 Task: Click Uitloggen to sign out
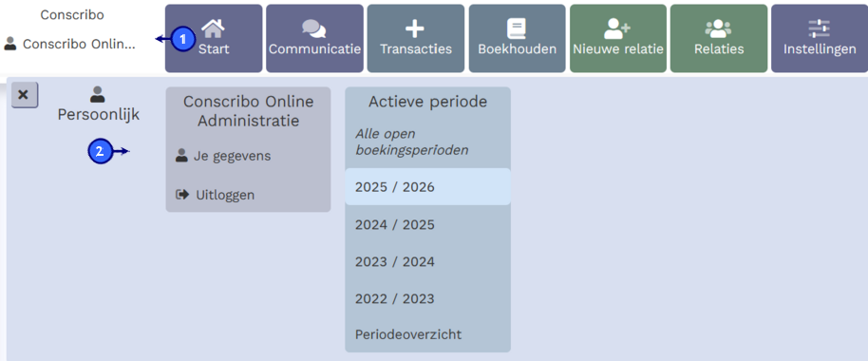216,195
